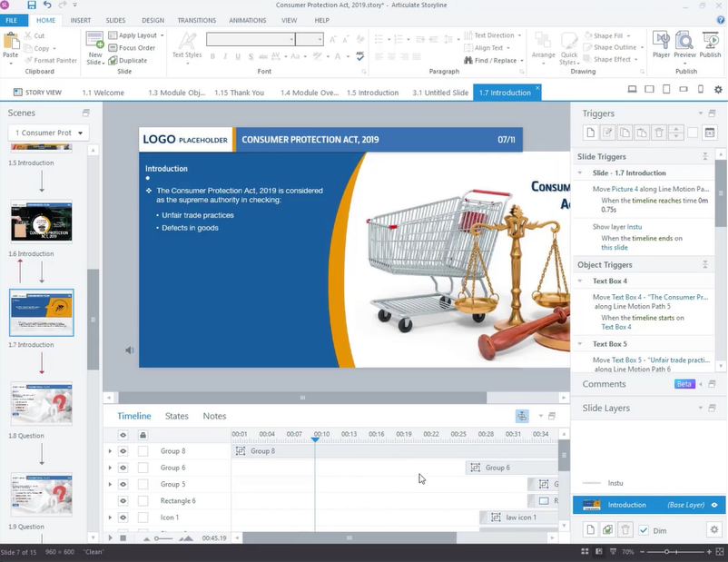Click the edit trigger icon
Image resolution: width=728 pixels, height=562 pixels.
click(x=607, y=133)
